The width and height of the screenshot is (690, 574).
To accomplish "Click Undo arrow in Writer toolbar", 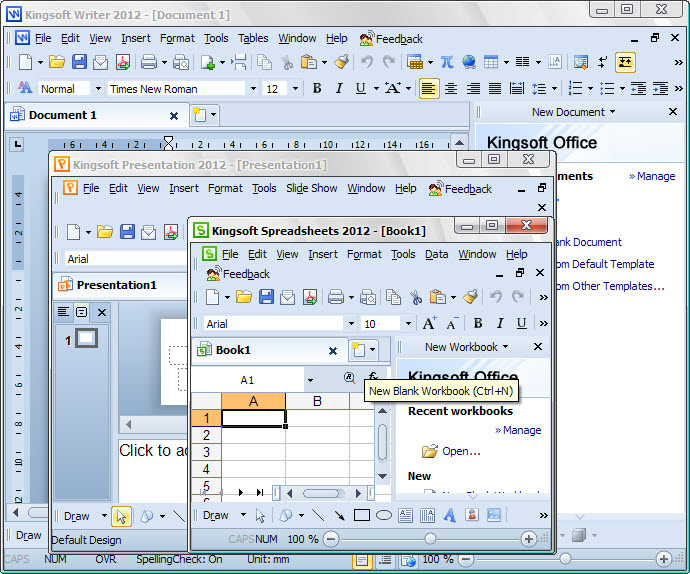I will (x=366, y=62).
